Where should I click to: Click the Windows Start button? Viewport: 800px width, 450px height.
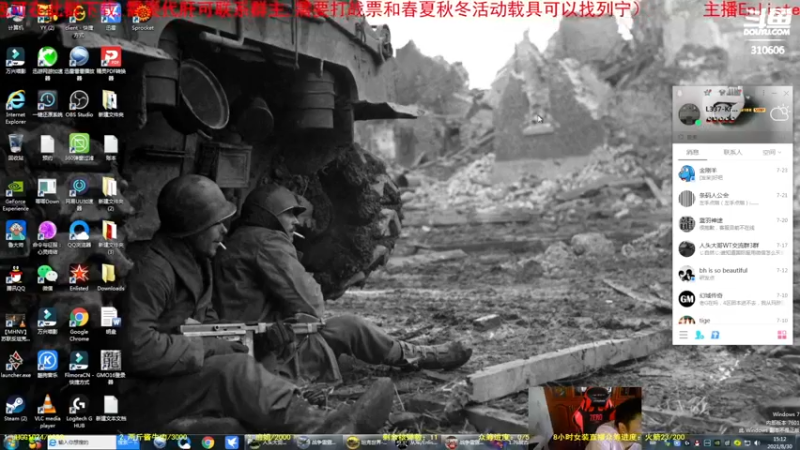(x=9, y=442)
